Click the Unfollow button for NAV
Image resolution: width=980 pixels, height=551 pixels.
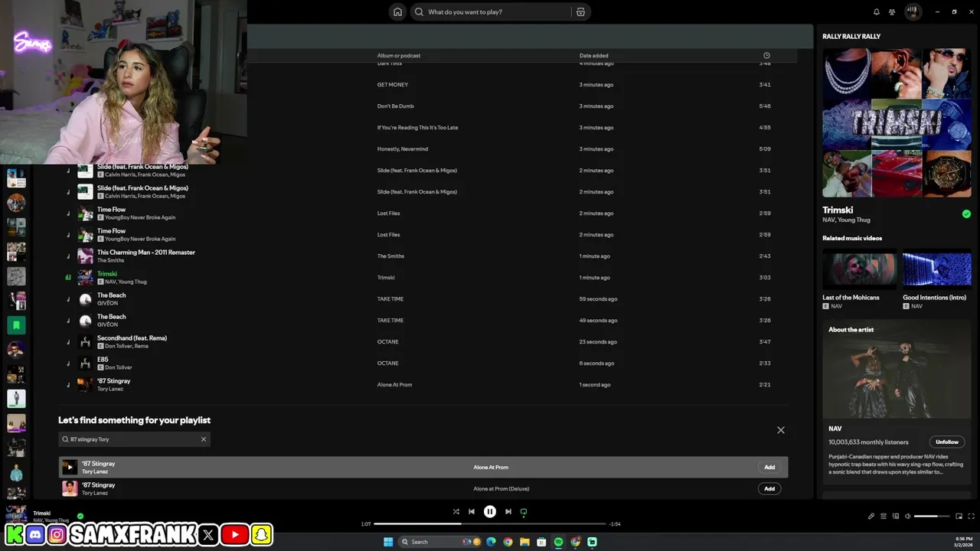[x=947, y=442]
